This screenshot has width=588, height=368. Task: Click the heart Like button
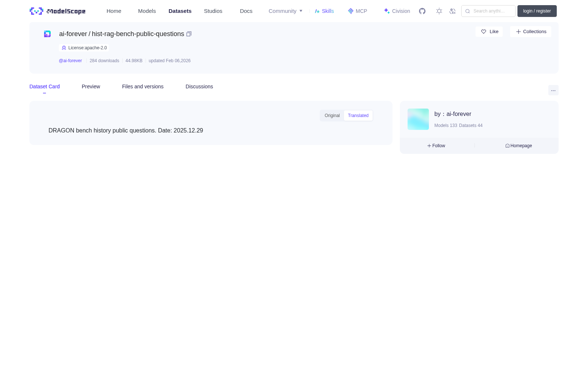click(489, 32)
